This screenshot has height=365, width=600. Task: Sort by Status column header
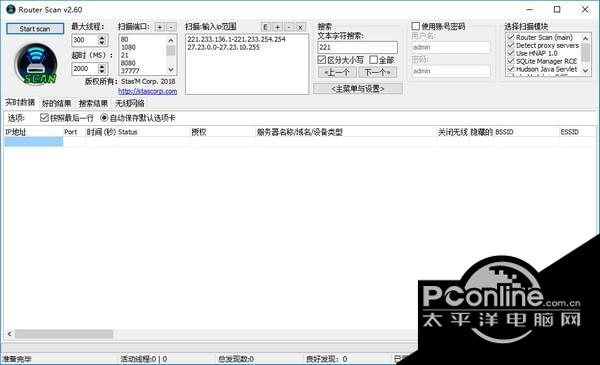(154, 132)
